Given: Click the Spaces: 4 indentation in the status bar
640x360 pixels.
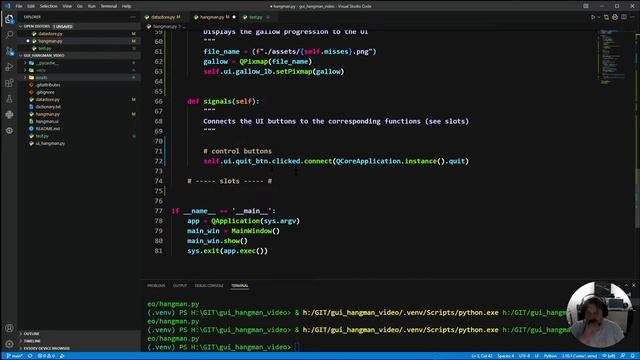Looking at the screenshot, I should click(506, 356).
